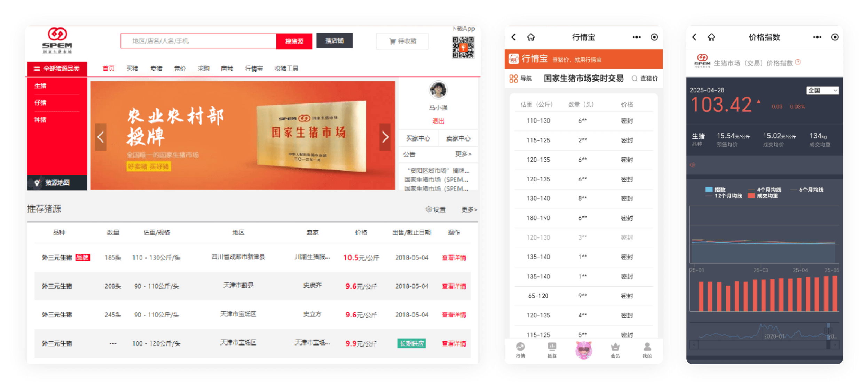
Task: Click the 待收猪 cart button
Action: click(402, 41)
